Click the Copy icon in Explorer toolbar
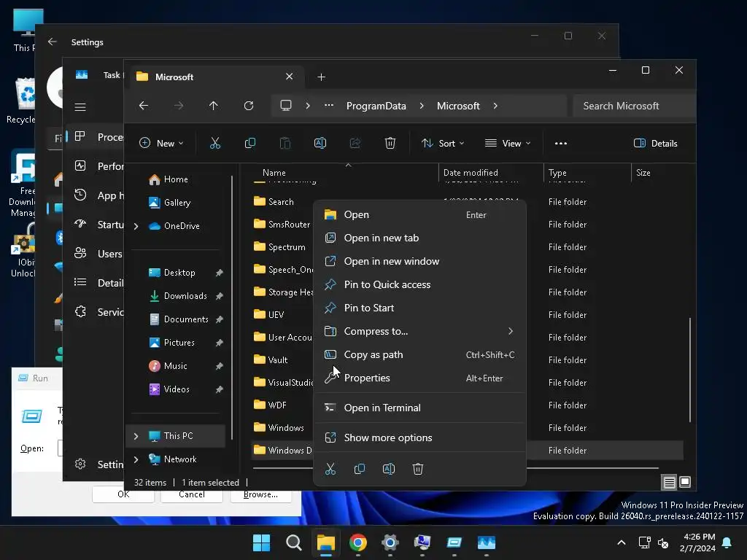Screen dimensions: 747x560 [249, 144]
